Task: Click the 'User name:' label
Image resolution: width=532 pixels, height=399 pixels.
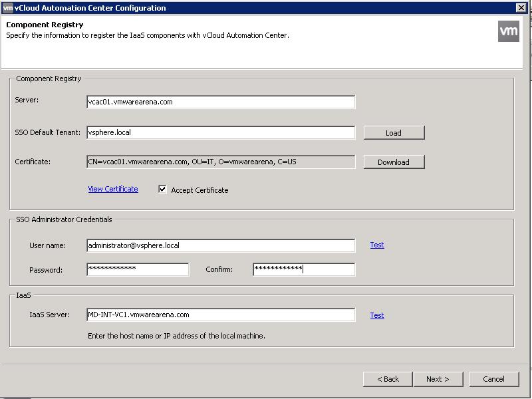Action: pos(47,245)
